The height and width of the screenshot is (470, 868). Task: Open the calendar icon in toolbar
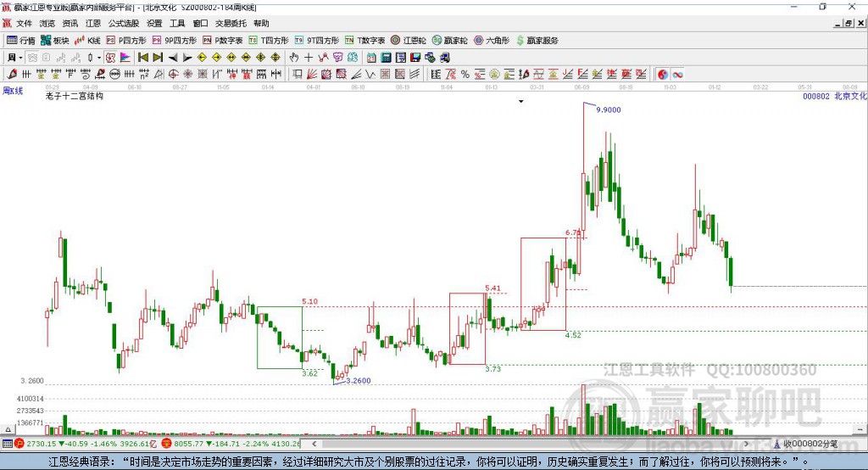pyautogui.click(x=371, y=58)
